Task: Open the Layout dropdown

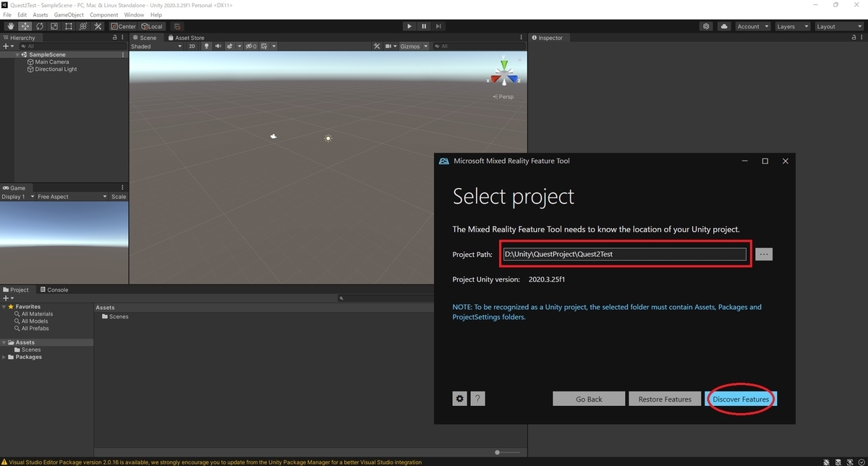Action: [838, 26]
